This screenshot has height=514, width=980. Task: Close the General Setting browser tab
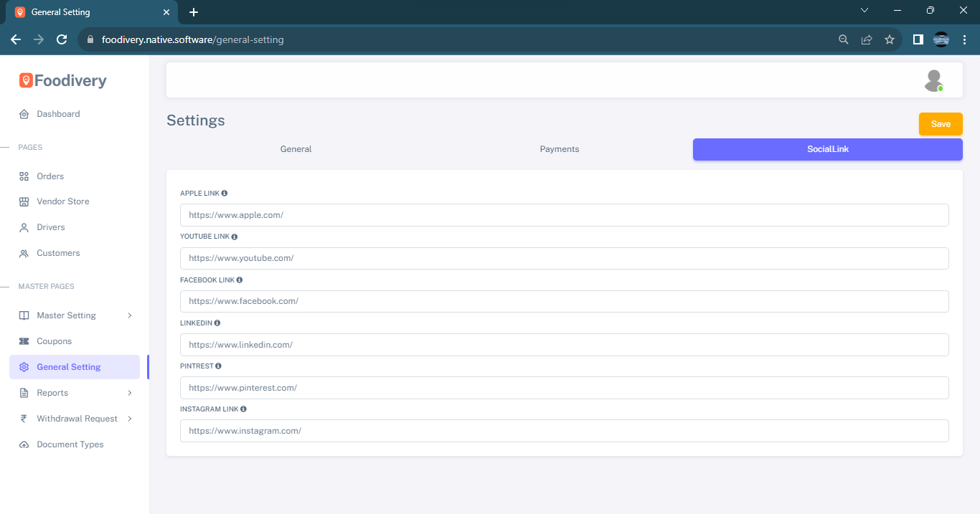[x=166, y=12]
